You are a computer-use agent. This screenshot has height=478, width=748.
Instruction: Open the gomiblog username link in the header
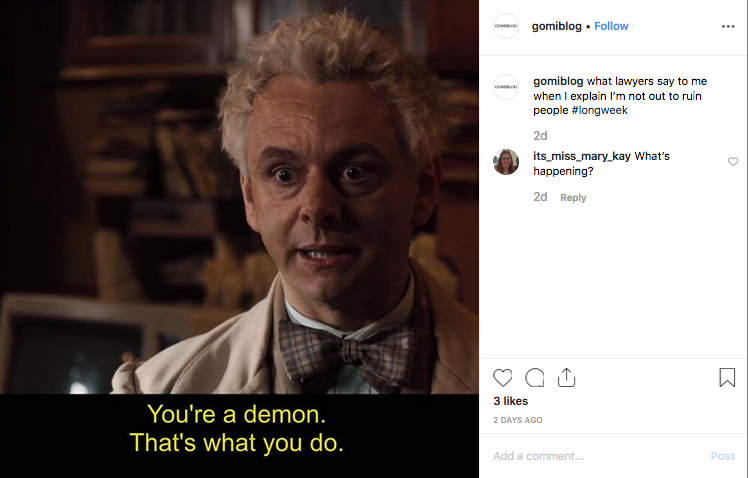556,26
